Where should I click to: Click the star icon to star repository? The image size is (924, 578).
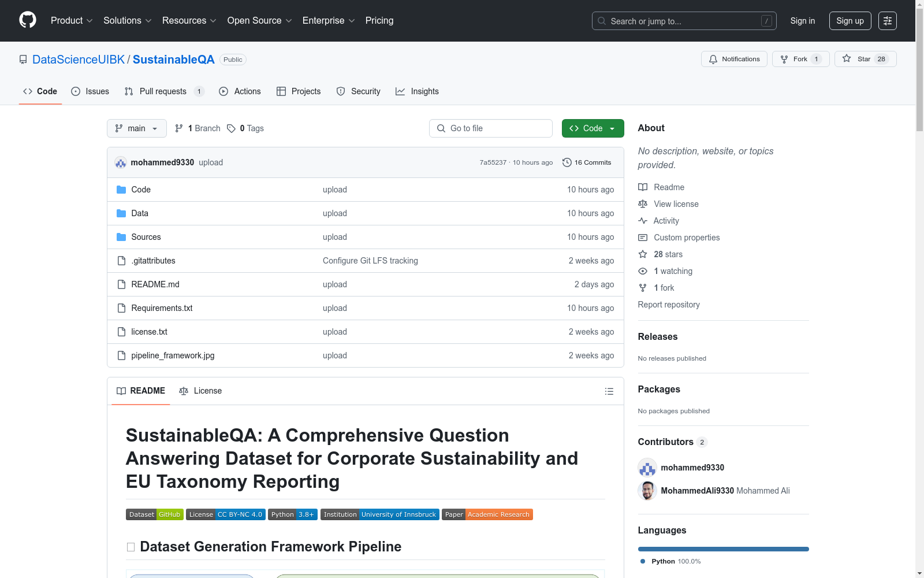[847, 58]
